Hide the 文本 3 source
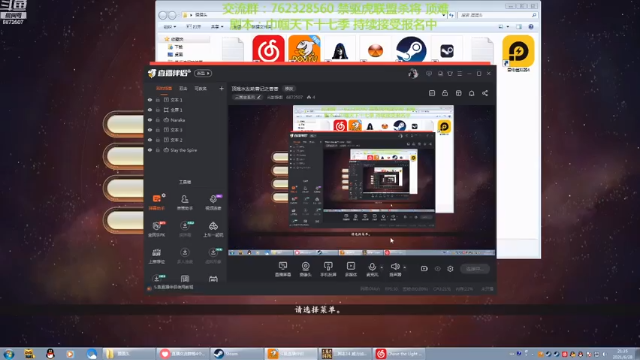The height and width of the screenshot is (360, 640). [150, 130]
